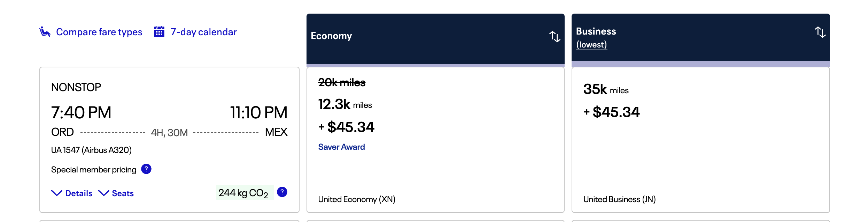Sort flights by Economy price arrows

tap(555, 36)
